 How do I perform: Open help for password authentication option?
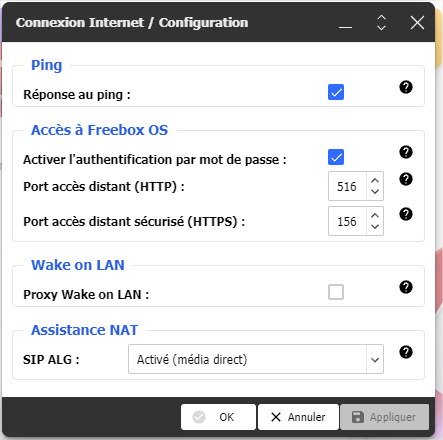(406, 152)
